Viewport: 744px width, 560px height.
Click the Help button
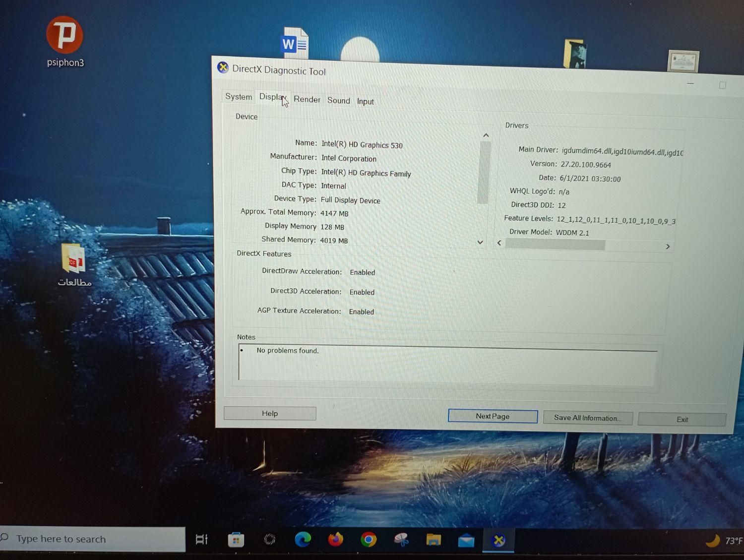270,413
